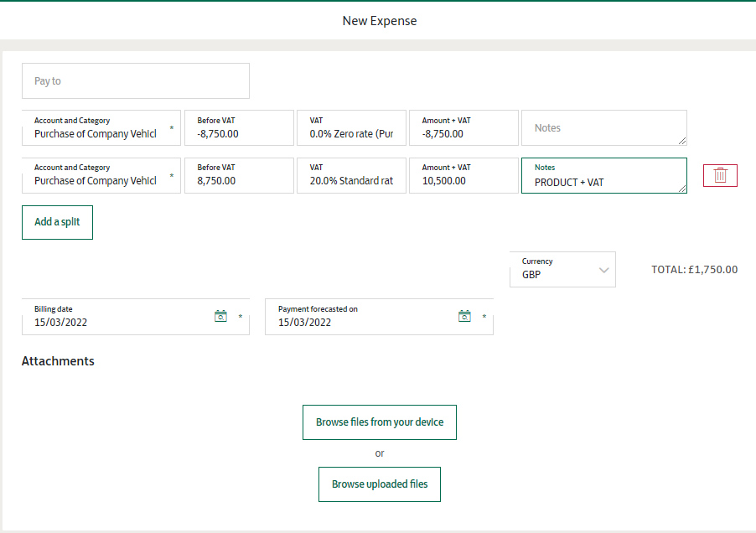Select the 20.0% Standard rate VAT field

(351, 175)
